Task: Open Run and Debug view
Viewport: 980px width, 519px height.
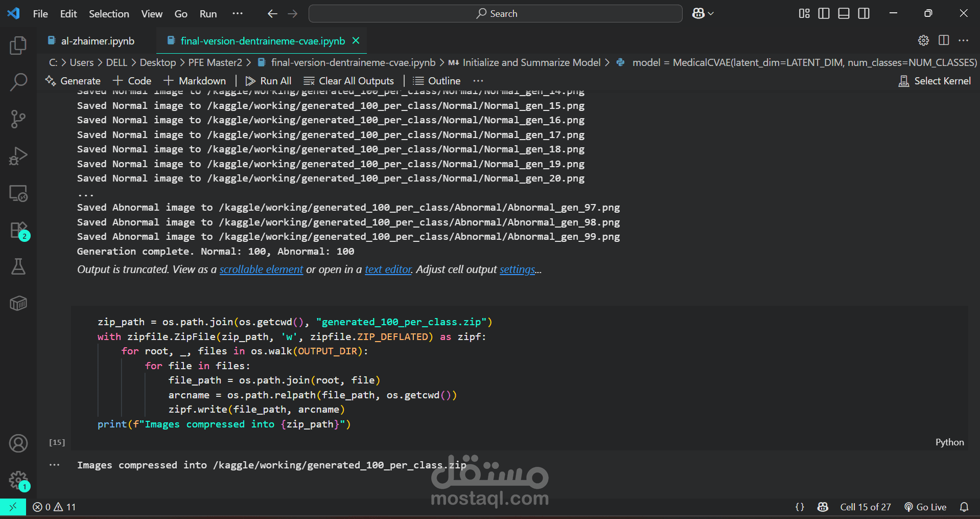Action: tap(18, 156)
